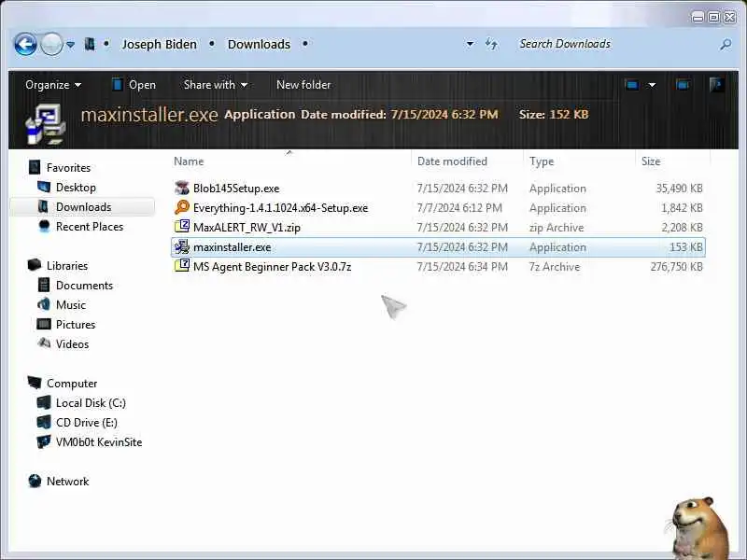Image resolution: width=747 pixels, height=560 pixels.
Task: Click the search magnifier icon
Action: click(x=726, y=45)
